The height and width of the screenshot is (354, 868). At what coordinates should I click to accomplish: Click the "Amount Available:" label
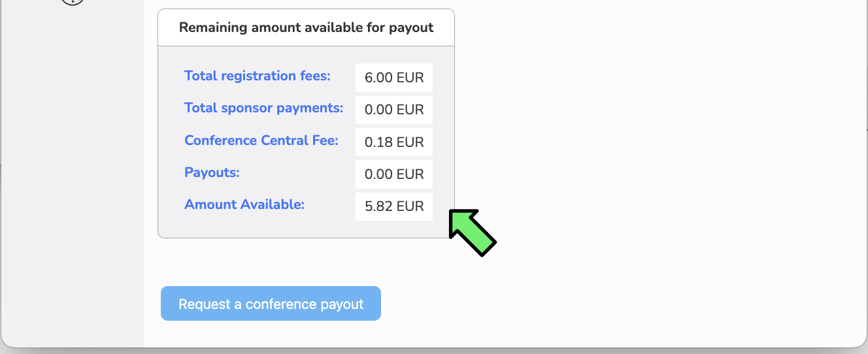[244, 204]
